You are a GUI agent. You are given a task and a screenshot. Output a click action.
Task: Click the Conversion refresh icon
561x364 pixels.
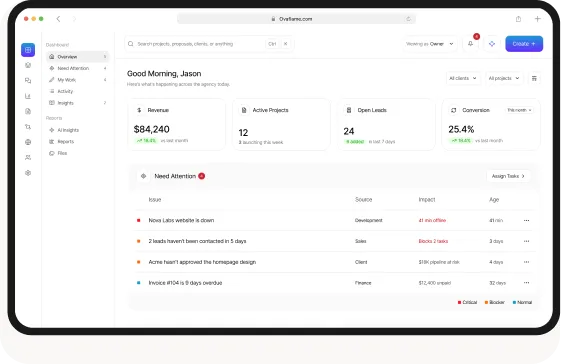(x=454, y=110)
